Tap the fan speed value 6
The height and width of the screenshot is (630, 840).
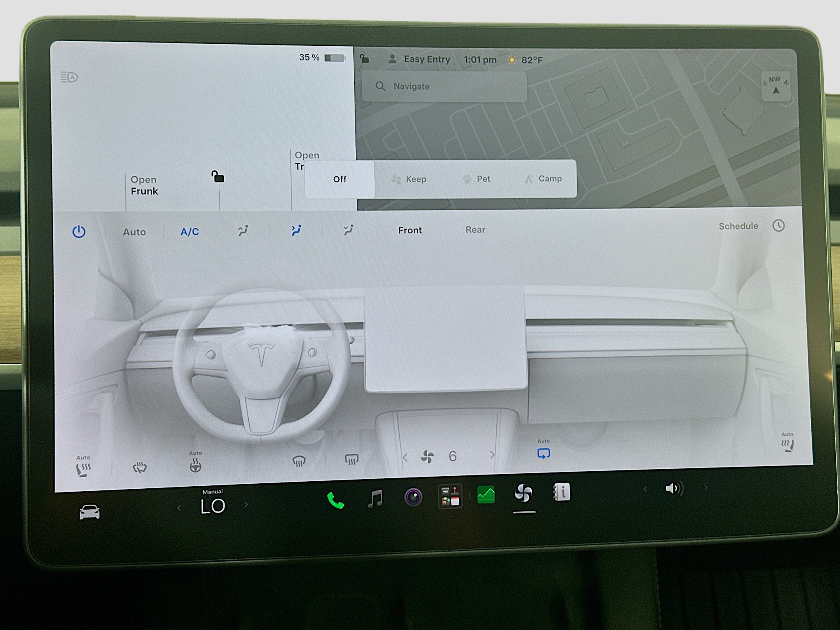click(x=452, y=456)
